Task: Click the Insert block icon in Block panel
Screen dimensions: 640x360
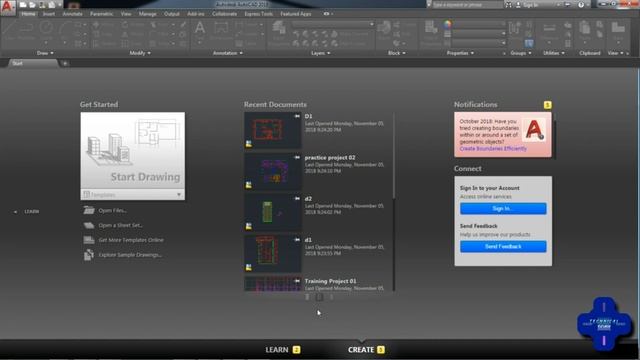Action: pos(384,31)
